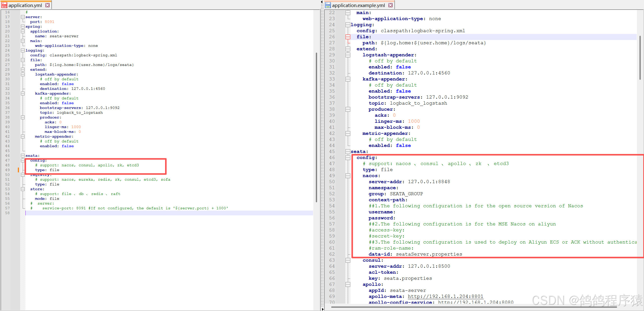Collapse the nacos: block in right pane
Viewport: 644px width, 311px height.
pyautogui.click(x=348, y=176)
